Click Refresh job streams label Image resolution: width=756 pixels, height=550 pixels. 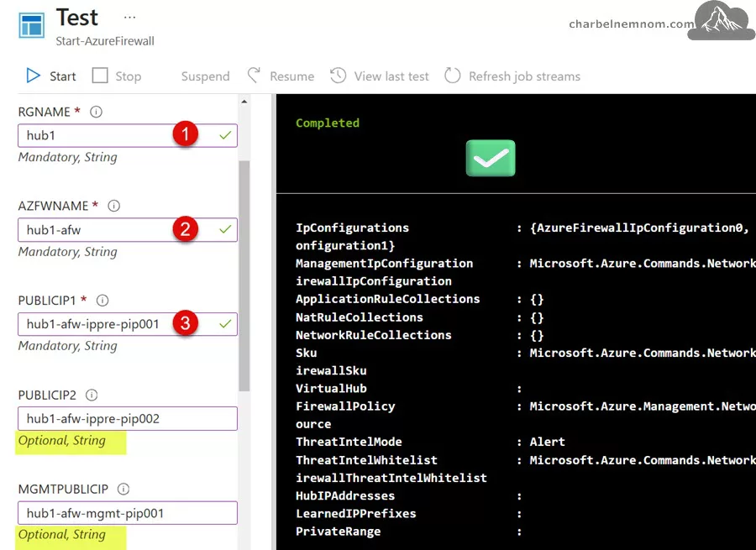tap(524, 76)
